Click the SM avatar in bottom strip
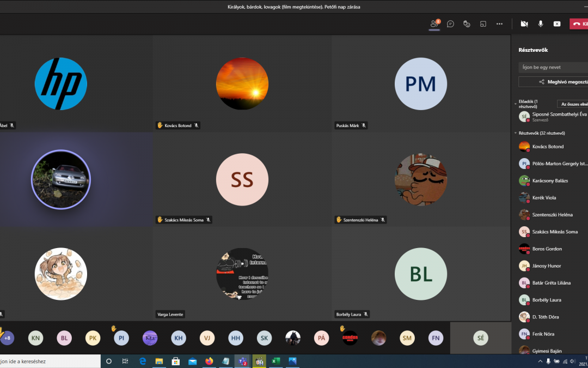The height and width of the screenshot is (368, 588). coord(407,338)
